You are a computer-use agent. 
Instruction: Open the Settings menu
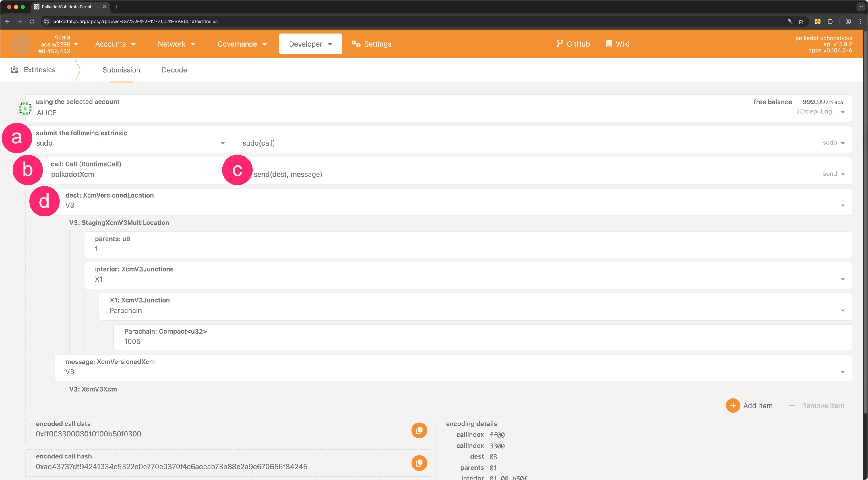point(371,44)
